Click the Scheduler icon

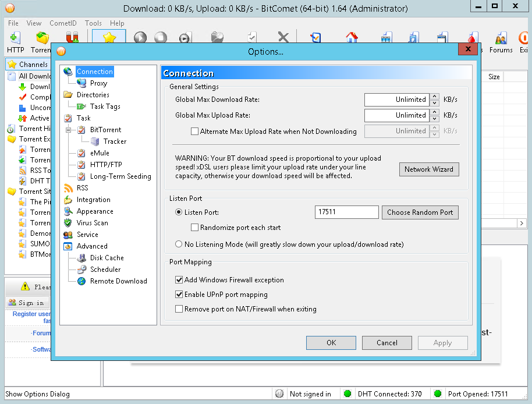pyautogui.click(x=81, y=270)
